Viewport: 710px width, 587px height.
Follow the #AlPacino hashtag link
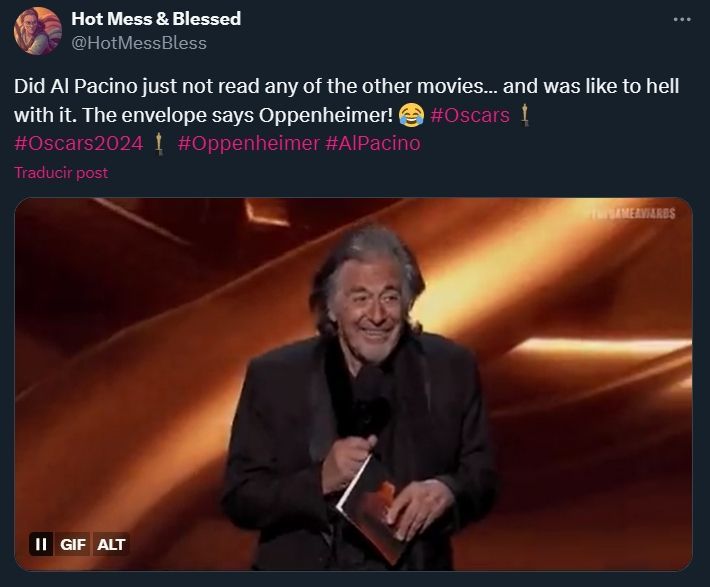(x=373, y=143)
